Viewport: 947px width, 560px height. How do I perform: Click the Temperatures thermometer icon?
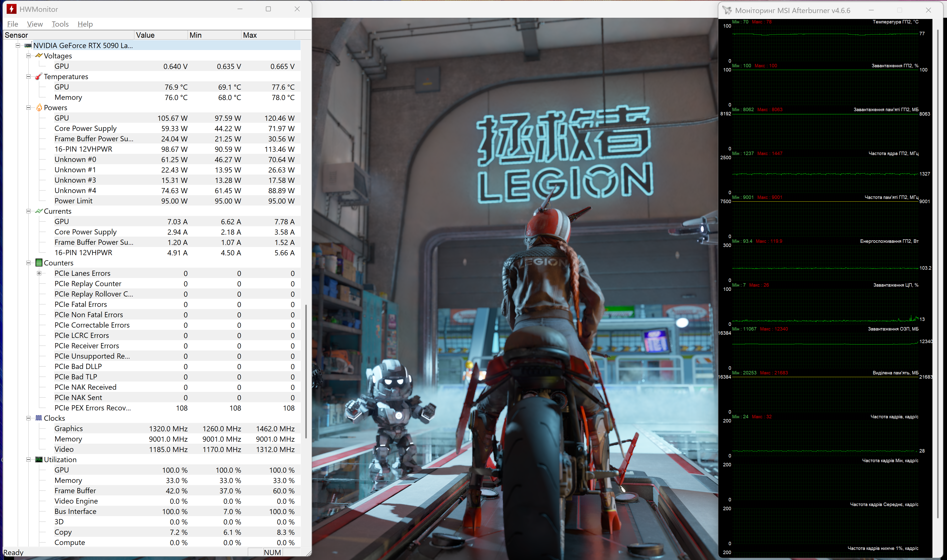pos(38,77)
